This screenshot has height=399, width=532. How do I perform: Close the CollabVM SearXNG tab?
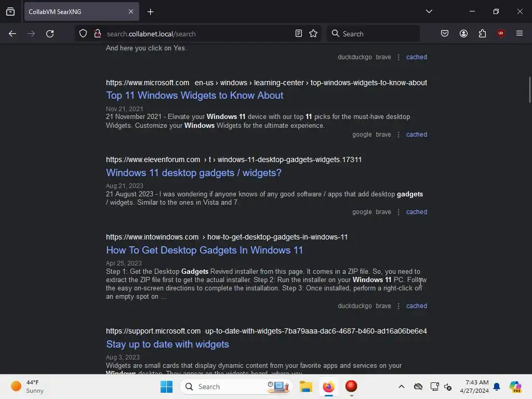click(x=131, y=11)
